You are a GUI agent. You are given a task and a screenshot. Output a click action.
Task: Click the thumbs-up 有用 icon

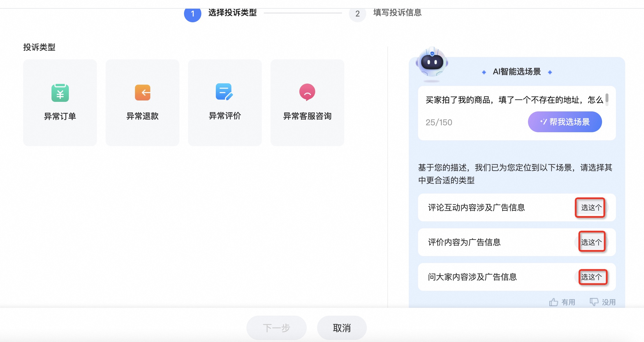click(553, 302)
